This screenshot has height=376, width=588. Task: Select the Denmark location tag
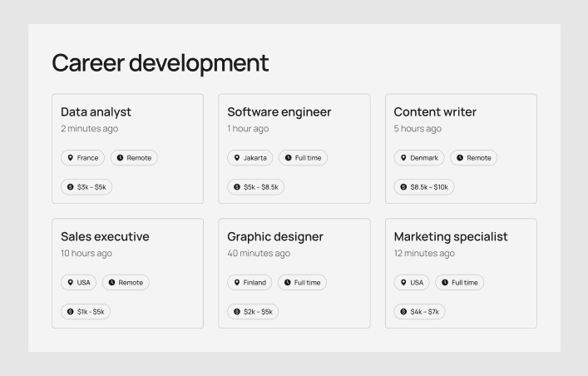[418, 158]
